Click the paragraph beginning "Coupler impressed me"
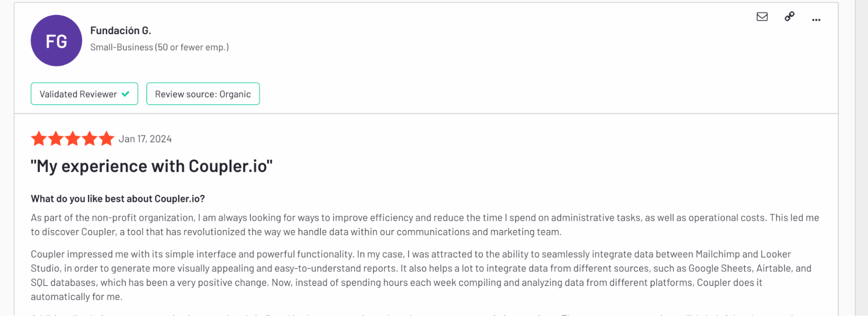The image size is (868, 316). tap(421, 275)
